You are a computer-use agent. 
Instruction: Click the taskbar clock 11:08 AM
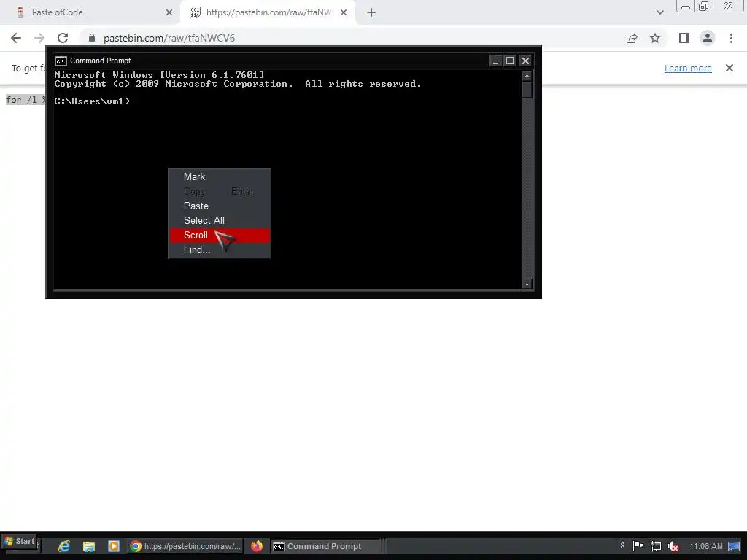706,546
